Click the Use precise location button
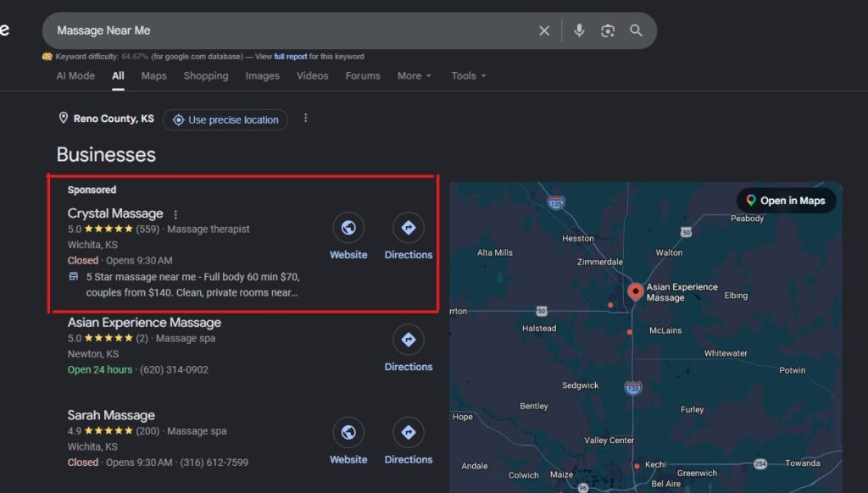This screenshot has width=868, height=493. click(x=225, y=120)
